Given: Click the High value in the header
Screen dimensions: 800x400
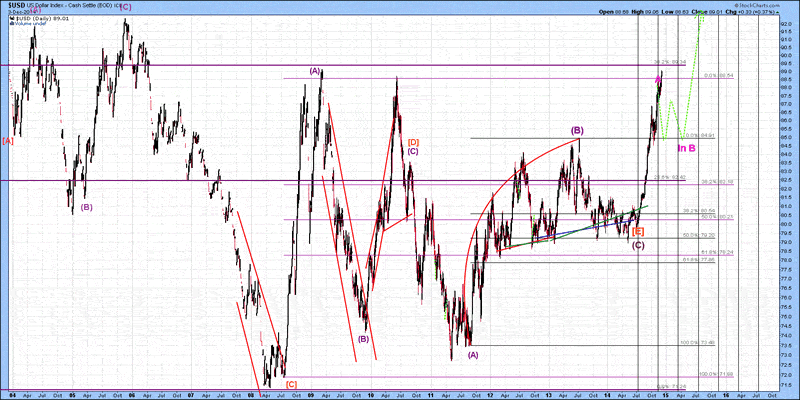Looking at the screenshot, I should tap(647, 11).
